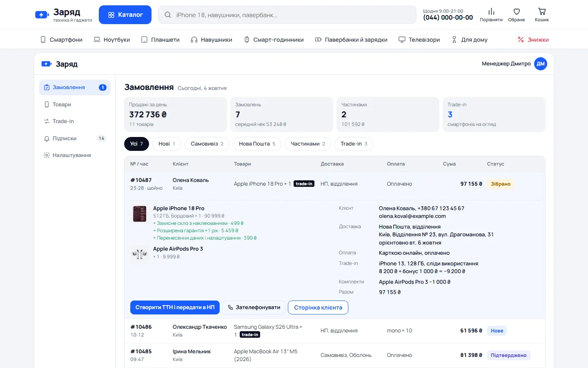This screenshot has height=368, width=588.
Task: Focus the product search field
Action: coord(287,15)
